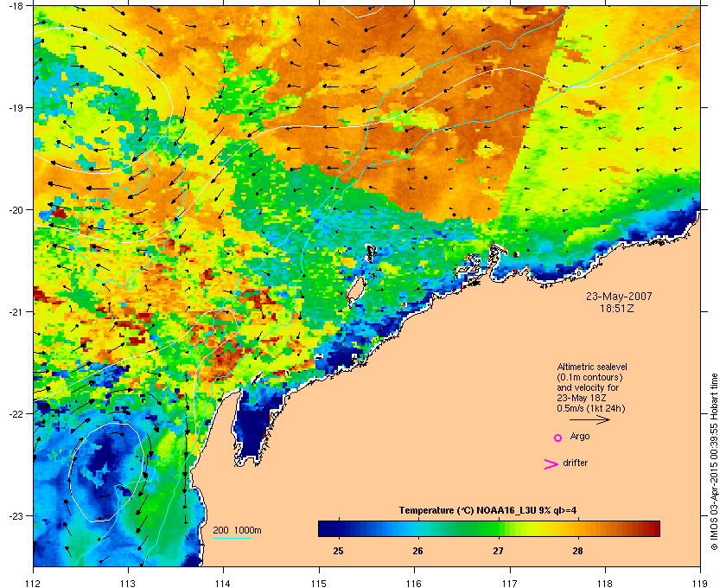The height and width of the screenshot is (588, 726).
Task: Click the magenta Argo circle legend symbol
Action: click(x=558, y=438)
